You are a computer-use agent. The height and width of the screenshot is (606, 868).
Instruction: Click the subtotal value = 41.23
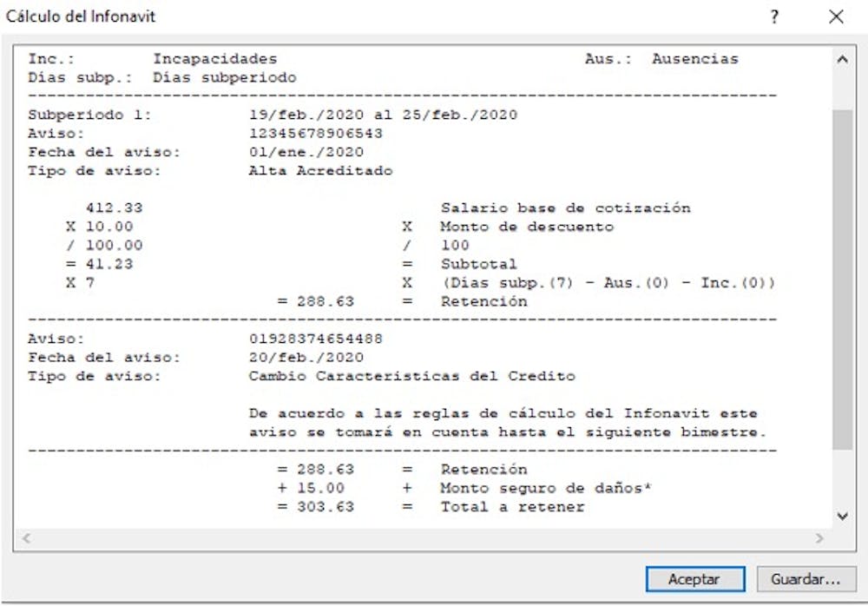100,264
